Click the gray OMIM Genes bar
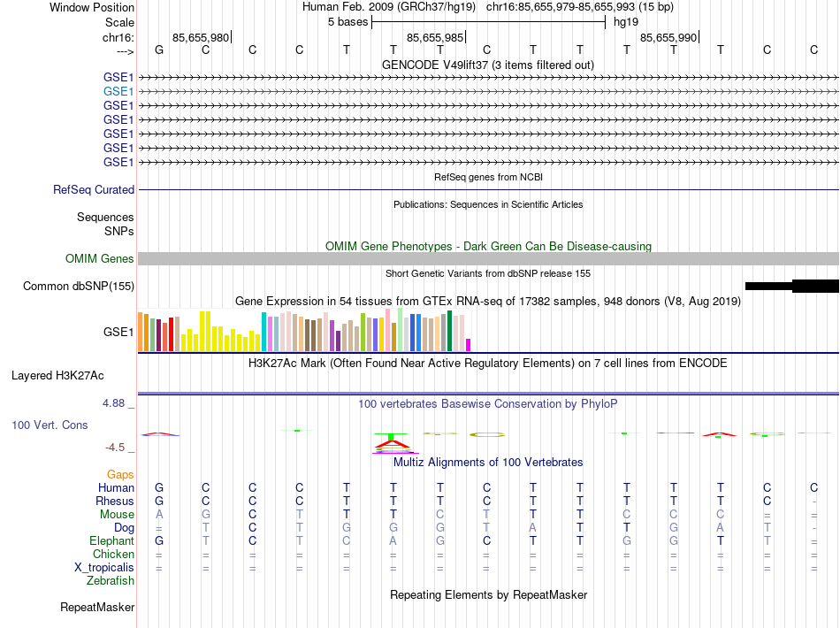 (x=489, y=259)
